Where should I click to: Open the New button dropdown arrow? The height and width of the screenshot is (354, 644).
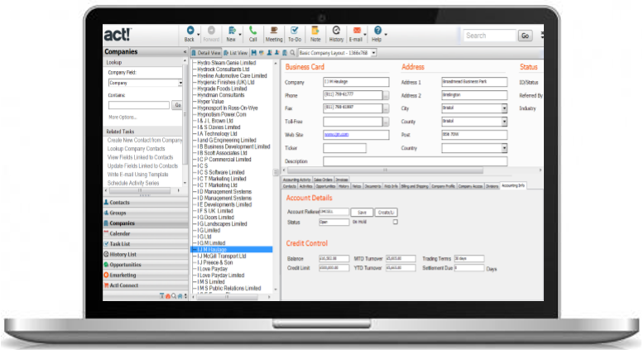point(240,35)
